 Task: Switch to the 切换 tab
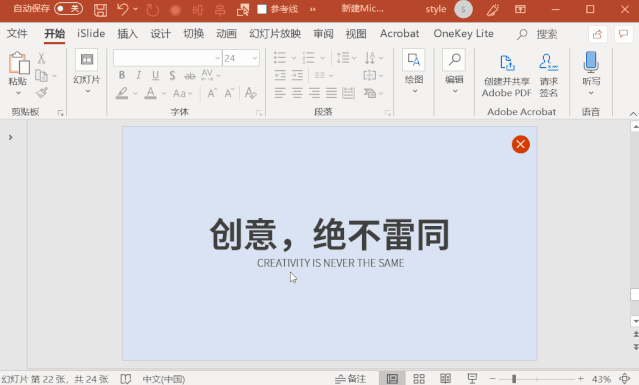click(194, 34)
